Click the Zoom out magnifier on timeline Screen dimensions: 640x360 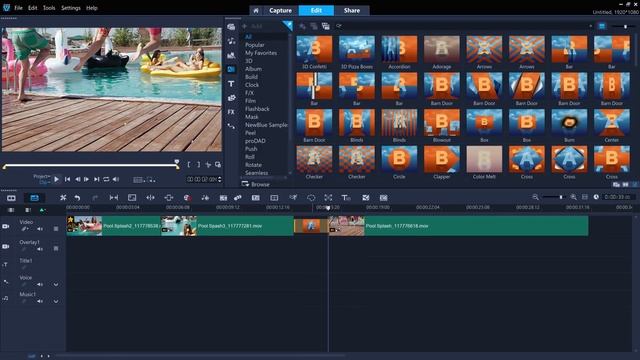[x=535, y=197]
